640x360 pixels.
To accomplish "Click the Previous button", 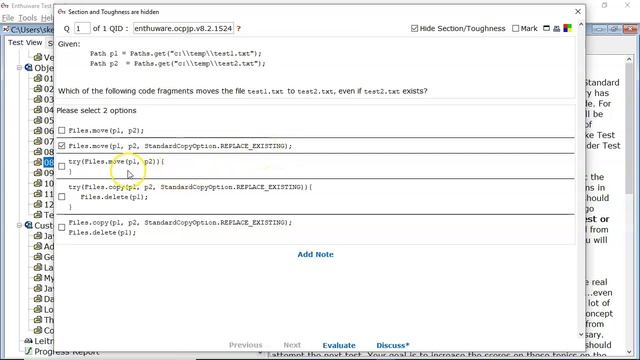I will 245,345.
